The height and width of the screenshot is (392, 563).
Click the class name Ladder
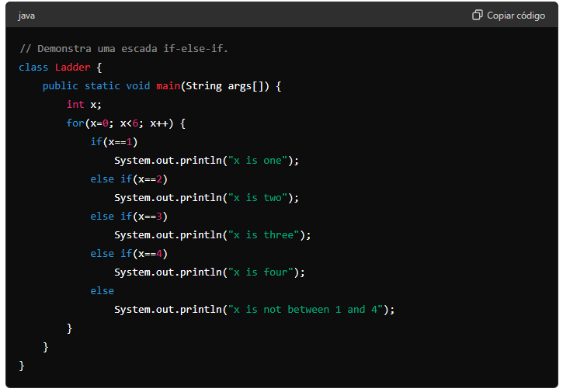tap(72, 67)
